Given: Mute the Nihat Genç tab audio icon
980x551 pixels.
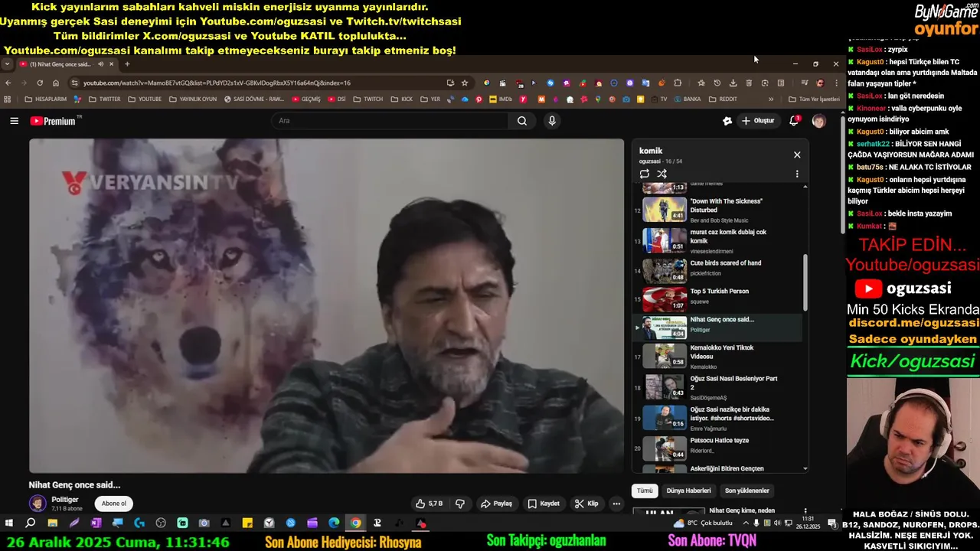Looking at the screenshot, I should point(101,64).
